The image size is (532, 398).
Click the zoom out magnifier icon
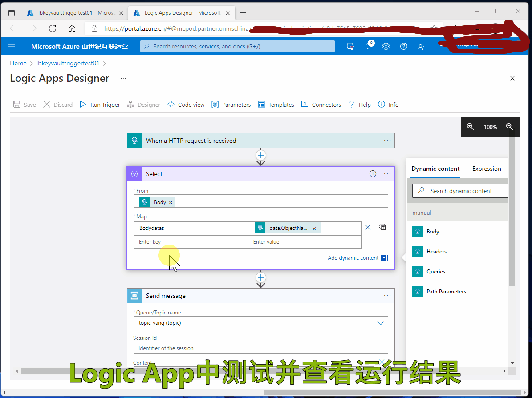(510, 127)
